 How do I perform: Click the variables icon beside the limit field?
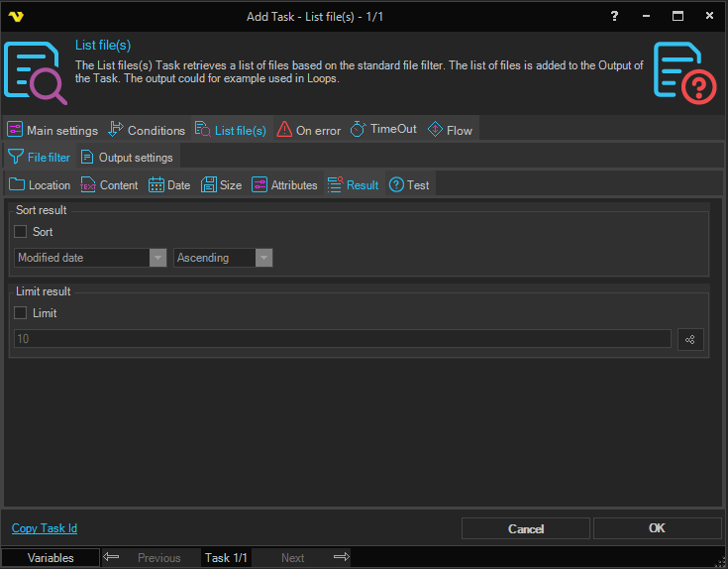[689, 339]
